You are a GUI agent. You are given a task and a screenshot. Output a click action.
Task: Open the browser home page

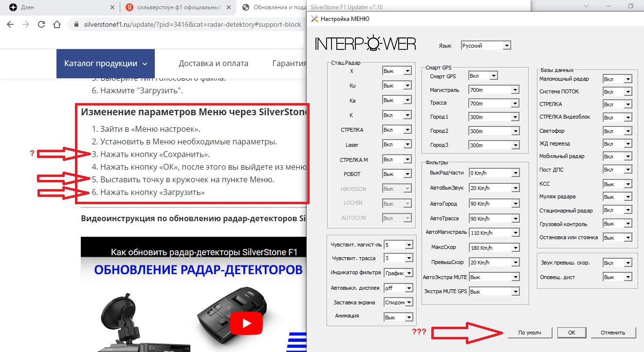(57, 24)
